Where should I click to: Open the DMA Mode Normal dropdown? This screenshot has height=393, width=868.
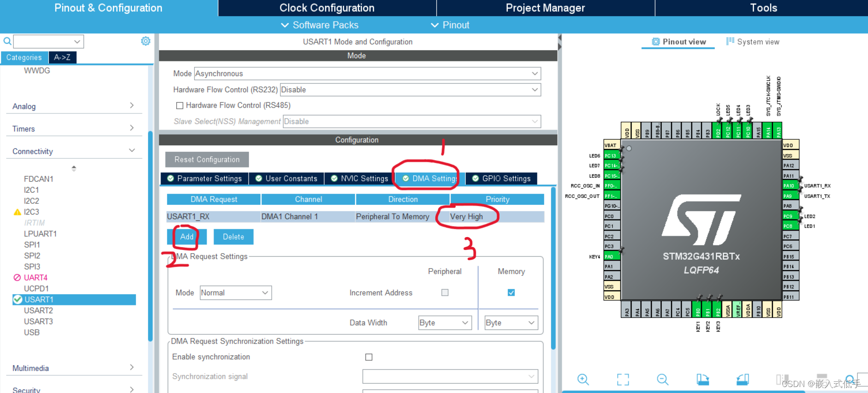tap(236, 293)
